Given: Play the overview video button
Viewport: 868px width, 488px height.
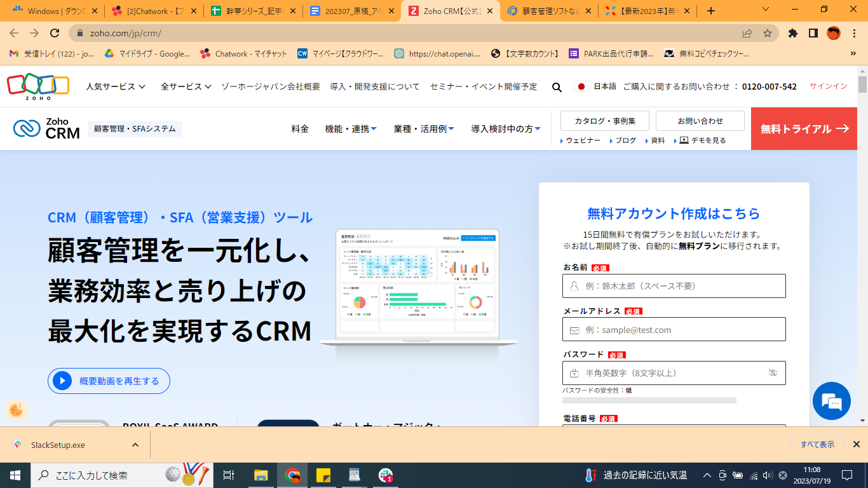Looking at the screenshot, I should 109,381.
